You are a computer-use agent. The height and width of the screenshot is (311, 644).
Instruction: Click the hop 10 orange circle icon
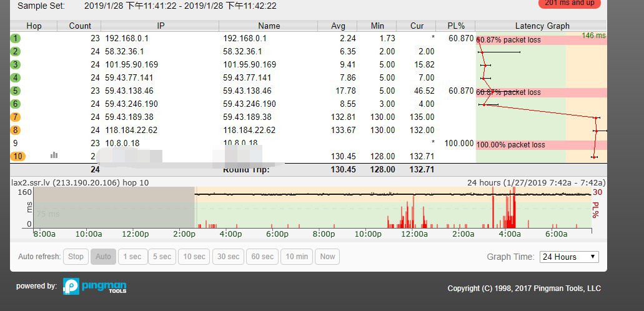[x=18, y=156]
